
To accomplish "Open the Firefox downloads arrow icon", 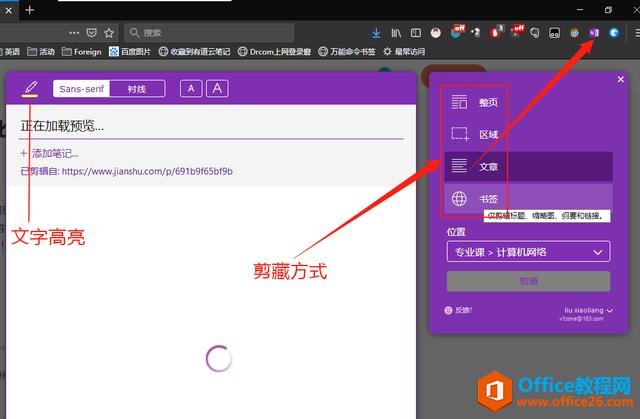I will (376, 33).
